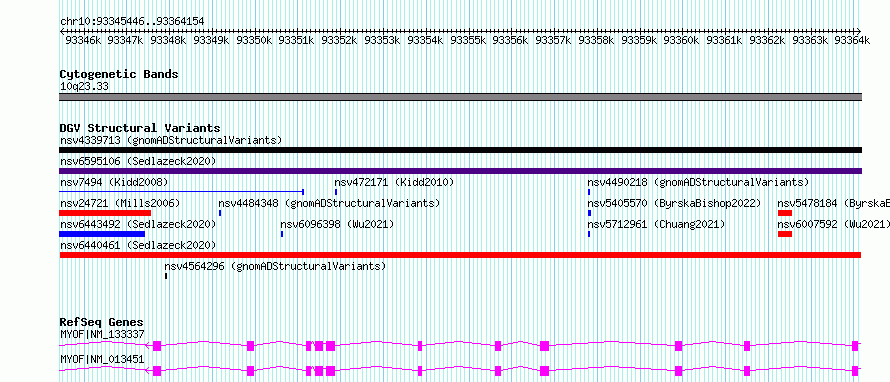
Task: Open the nsv24721 Mills2006 label
Action: [120, 203]
